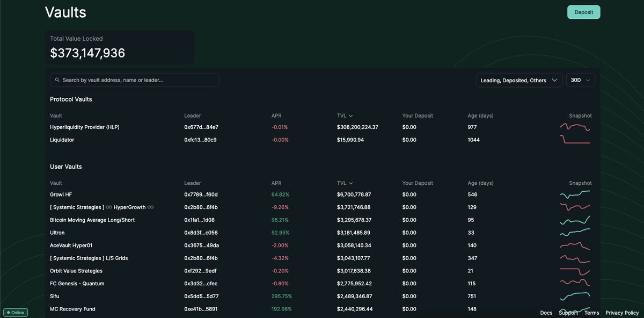Click the Online status indicator
The width and height of the screenshot is (644, 318).
16,312
